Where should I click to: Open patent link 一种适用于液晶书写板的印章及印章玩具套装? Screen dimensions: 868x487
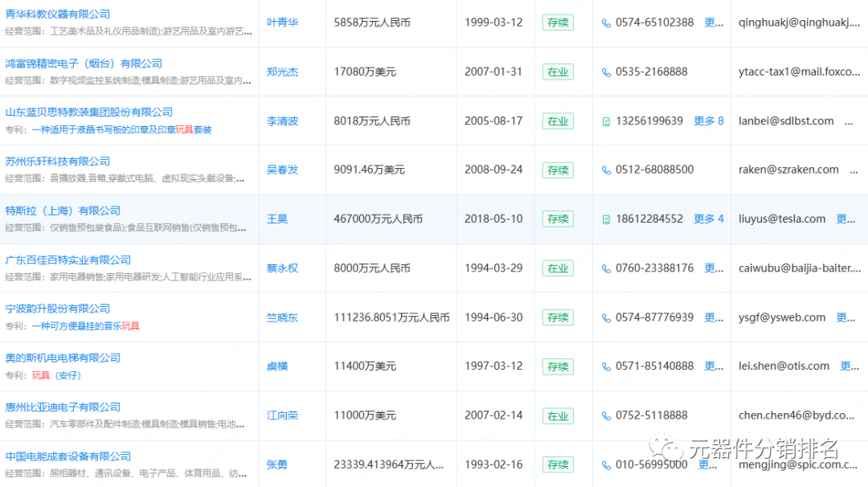click(x=122, y=129)
